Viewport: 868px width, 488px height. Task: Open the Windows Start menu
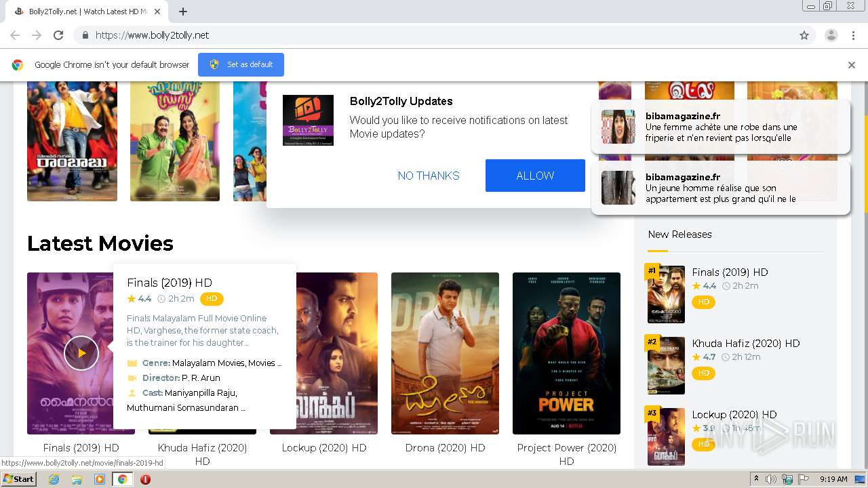pos(18,479)
